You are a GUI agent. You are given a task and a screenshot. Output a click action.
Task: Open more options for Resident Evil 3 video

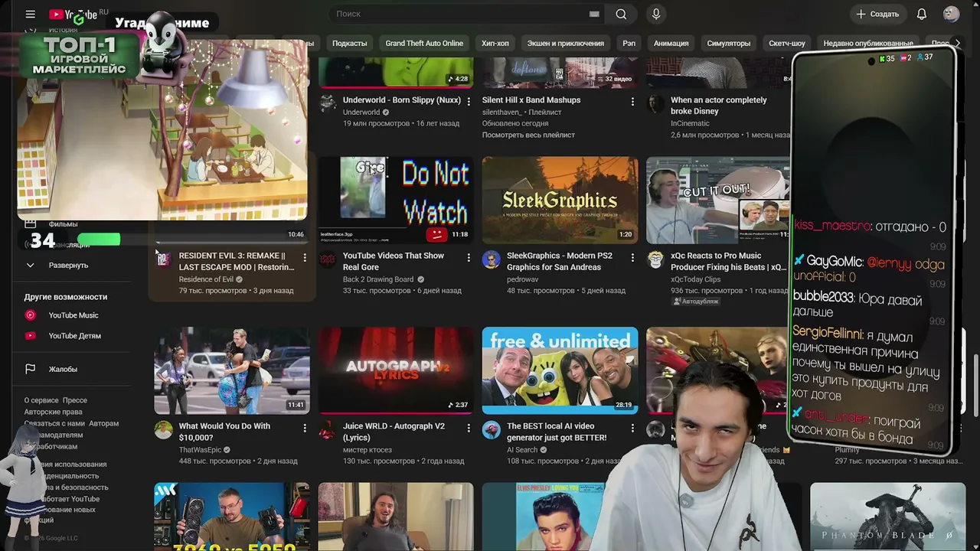pos(305,258)
